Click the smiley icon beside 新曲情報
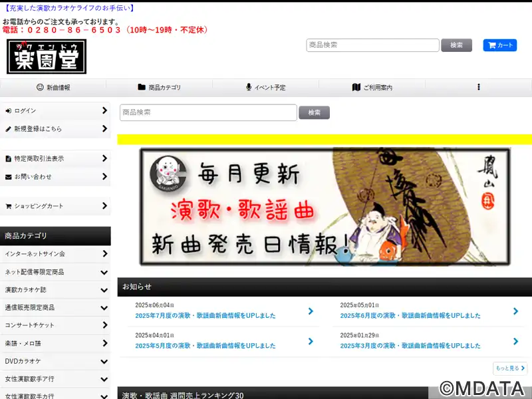Screen dimensions: 532x399 [40, 87]
